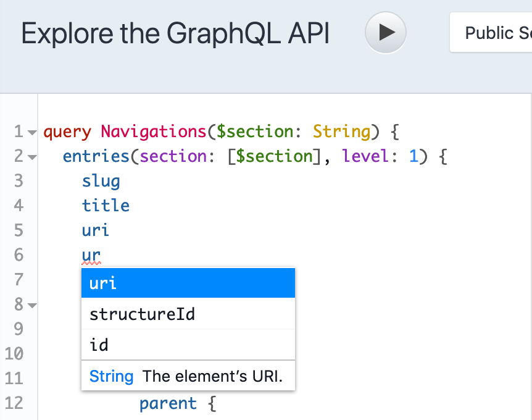The width and height of the screenshot is (532, 420).
Task: Click the 'parent' field on line 12
Action: (168, 404)
